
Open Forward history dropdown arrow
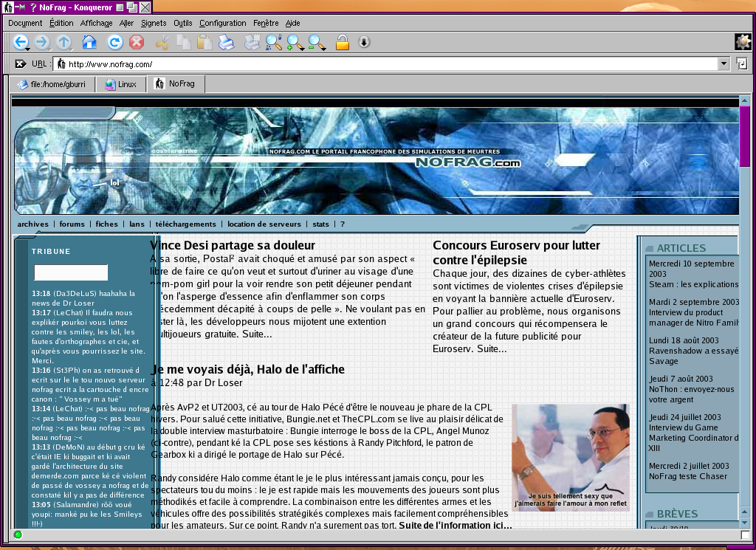coord(49,49)
